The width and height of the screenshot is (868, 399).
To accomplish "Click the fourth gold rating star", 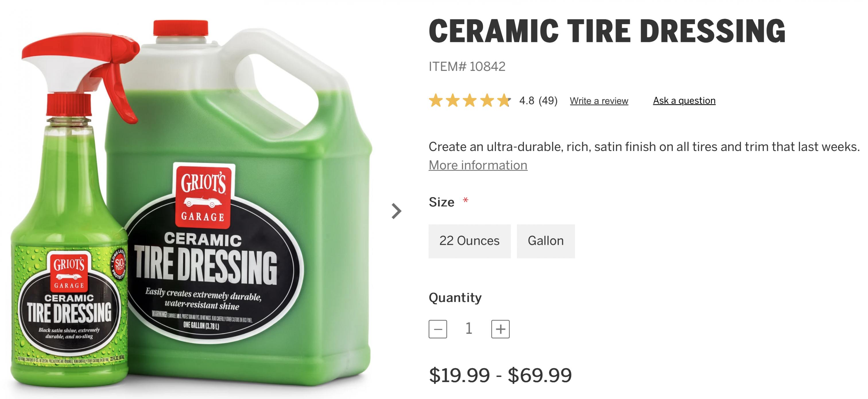I will pos(487,100).
